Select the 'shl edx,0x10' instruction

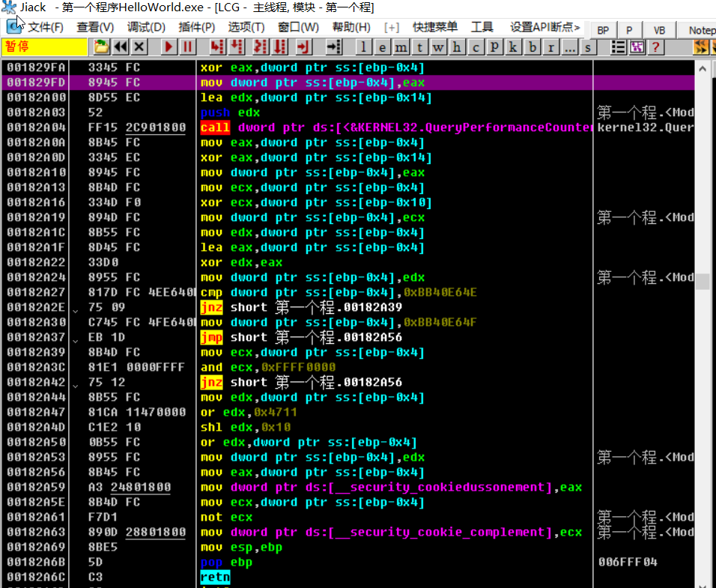(x=246, y=427)
